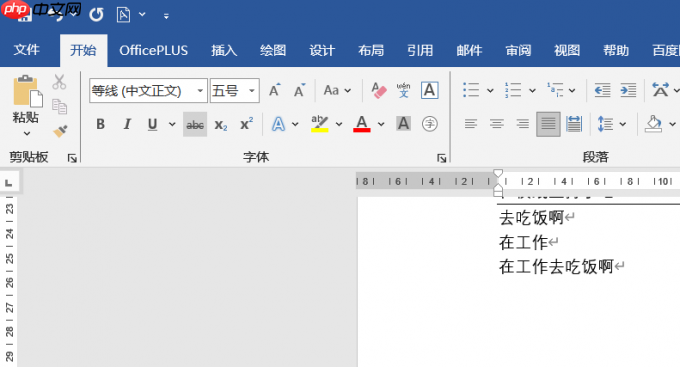The image size is (680, 367).
Task: Apply distributed alignment
Action: pos(574,125)
